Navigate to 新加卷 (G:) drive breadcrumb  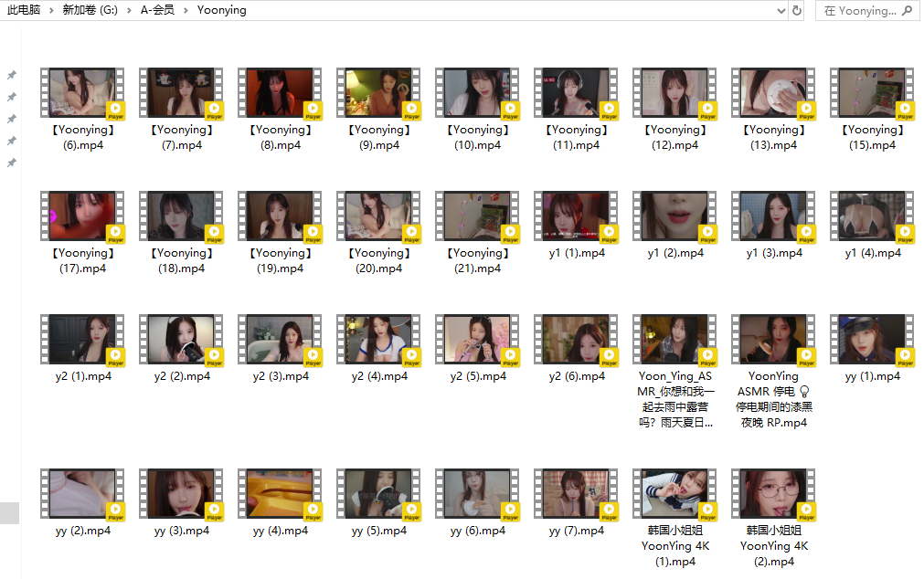(x=90, y=11)
